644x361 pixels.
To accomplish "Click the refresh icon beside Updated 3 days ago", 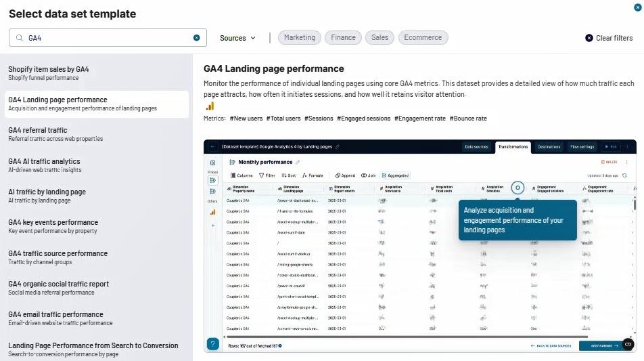I will coord(624,175).
